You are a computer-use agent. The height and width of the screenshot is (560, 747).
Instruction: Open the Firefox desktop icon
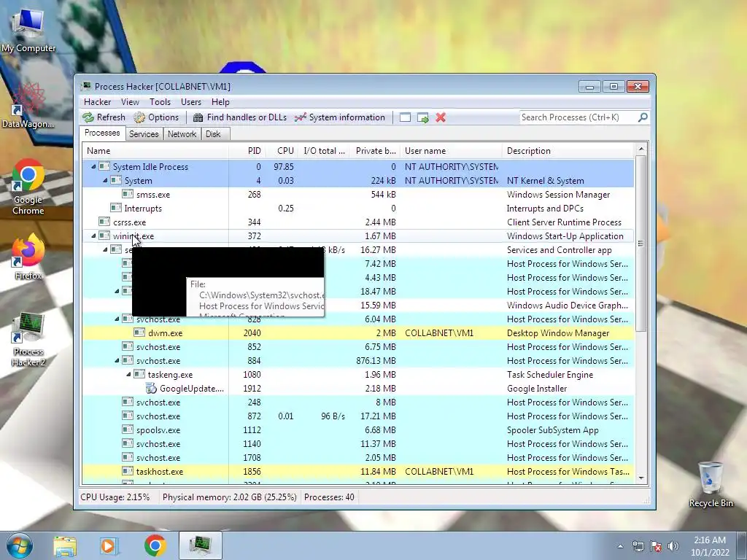click(28, 256)
